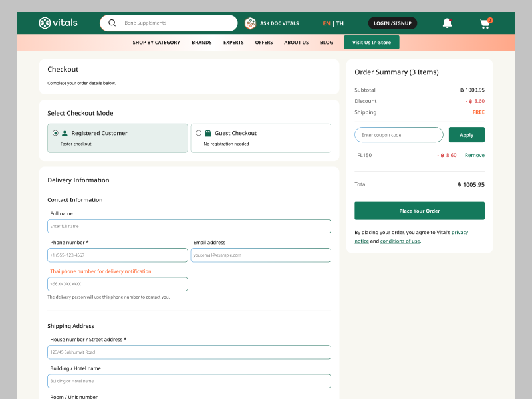The width and height of the screenshot is (532, 399).
Task: Select the Guest Checkout radio button
Action: (198, 133)
